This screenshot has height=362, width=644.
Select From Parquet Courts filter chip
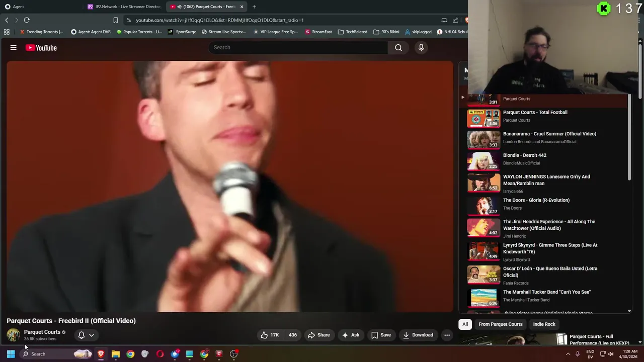point(501,324)
